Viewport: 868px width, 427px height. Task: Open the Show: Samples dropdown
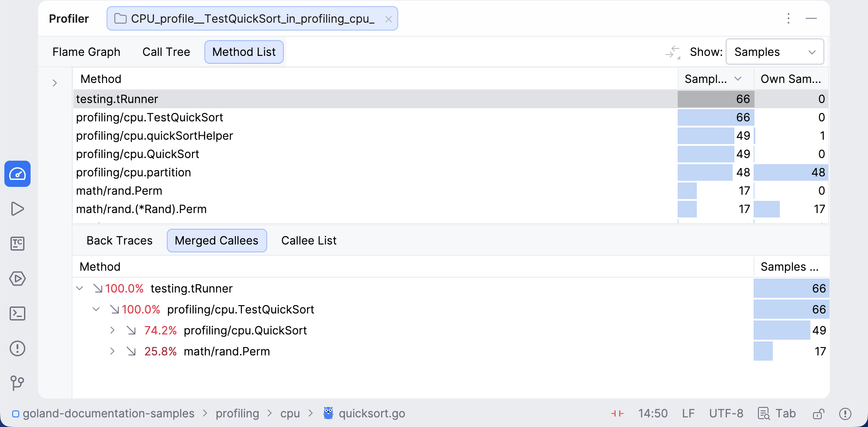point(775,52)
